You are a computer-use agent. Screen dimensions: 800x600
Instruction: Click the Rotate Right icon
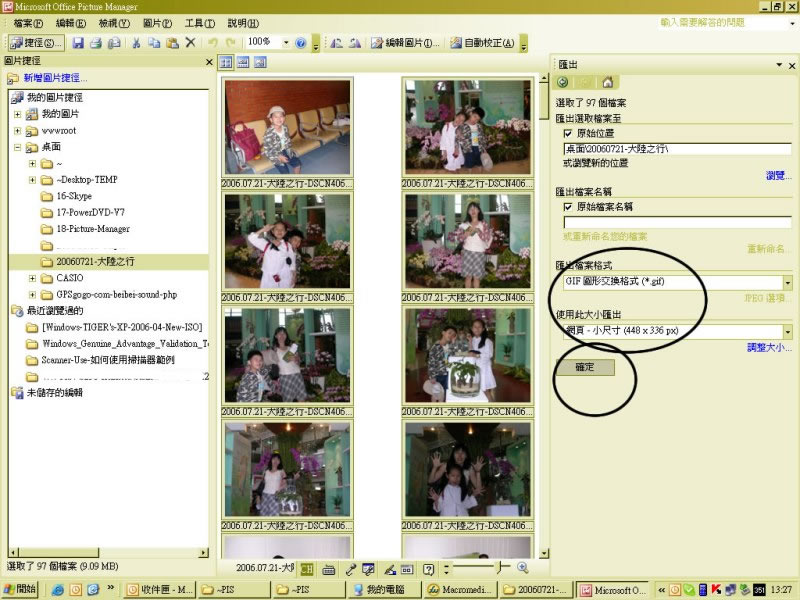355,43
